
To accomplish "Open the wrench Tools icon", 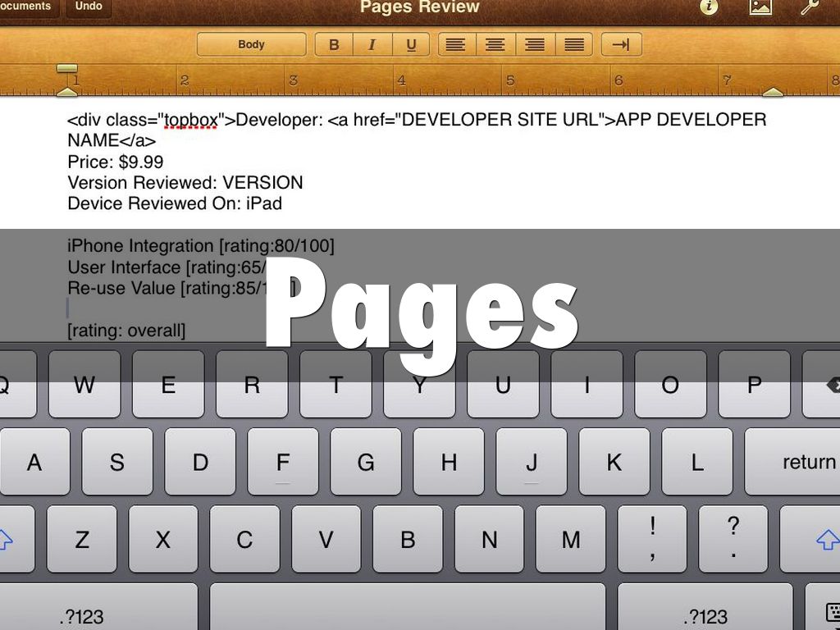I will click(810, 7).
